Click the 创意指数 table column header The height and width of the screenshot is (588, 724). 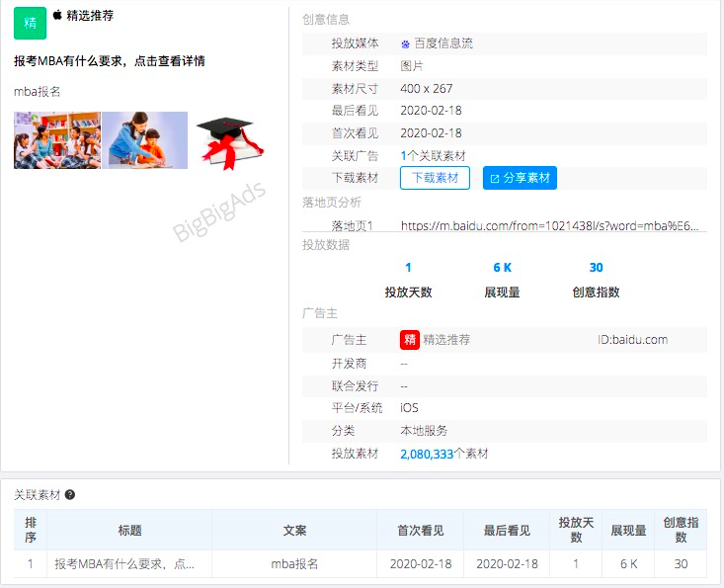[681, 530]
